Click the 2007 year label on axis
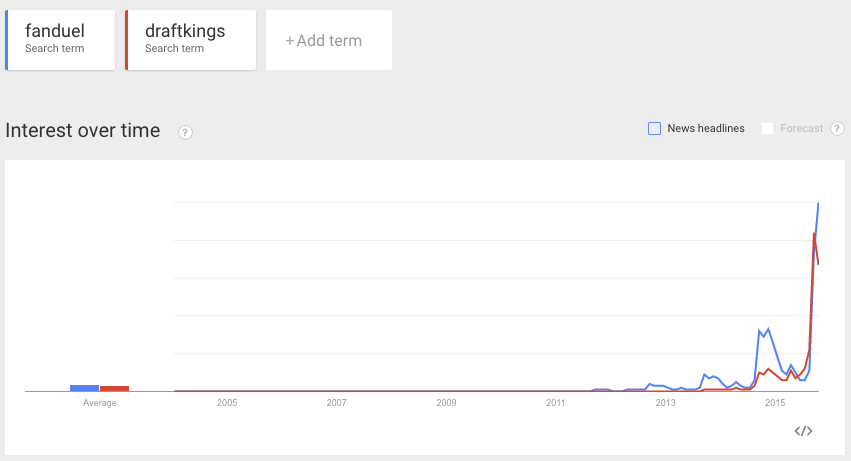This screenshot has width=851, height=461. (x=337, y=403)
